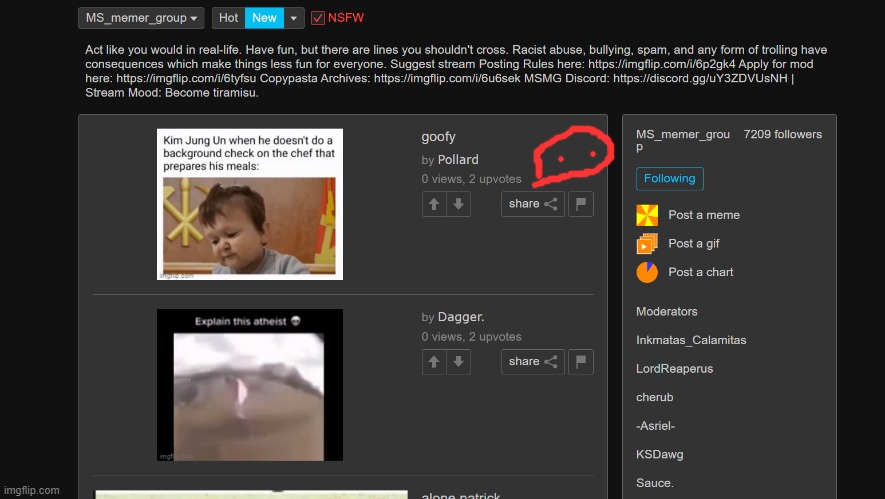Open the goofy meme title link
The image size is (885, 499).
point(438,137)
